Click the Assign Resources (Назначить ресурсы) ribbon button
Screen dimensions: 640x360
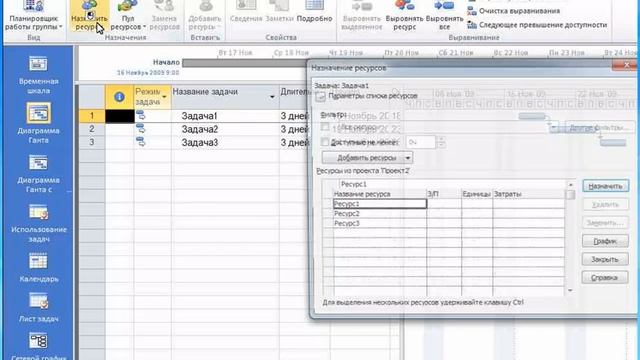(89, 16)
